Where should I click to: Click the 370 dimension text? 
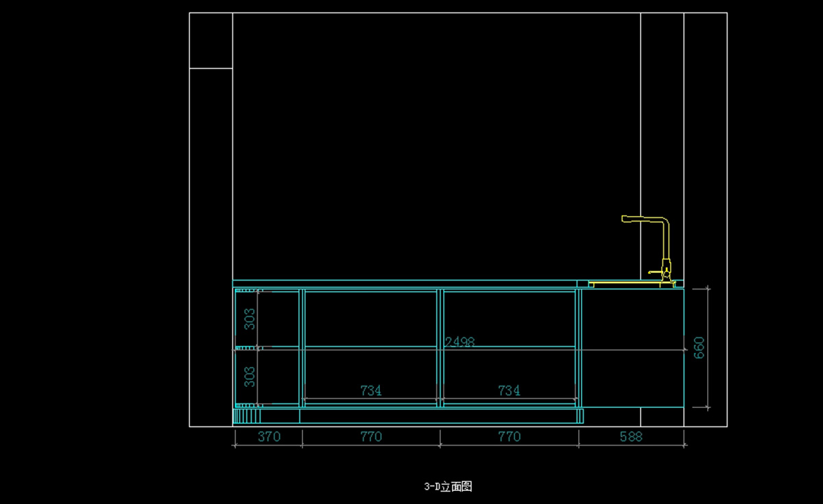tap(269, 436)
